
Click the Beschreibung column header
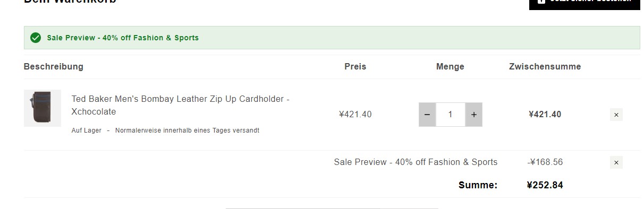(54, 66)
